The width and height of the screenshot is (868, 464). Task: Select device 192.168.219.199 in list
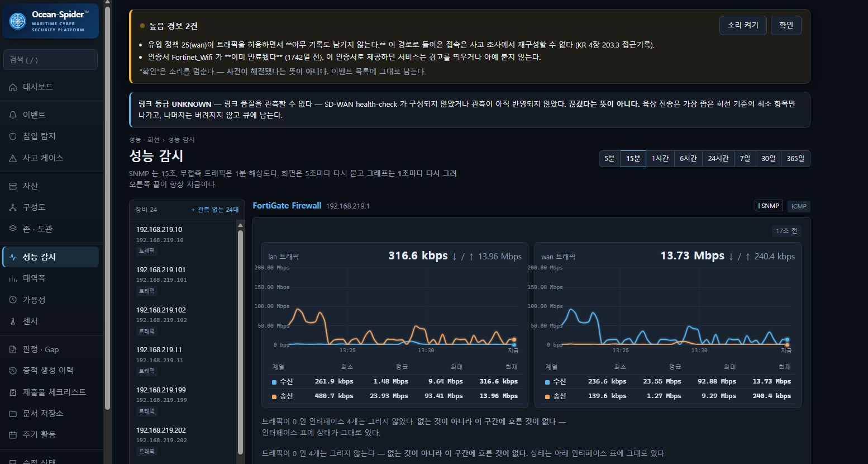(x=183, y=400)
